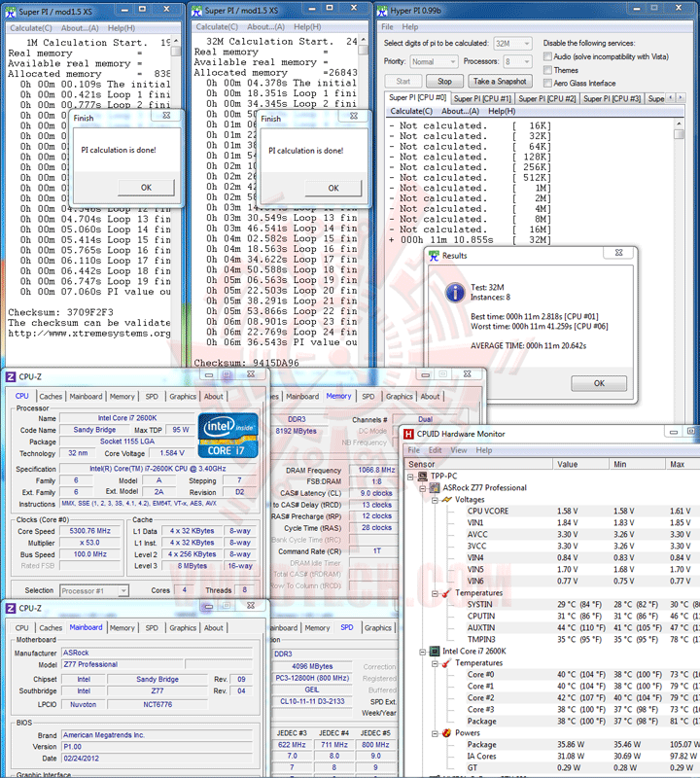Open Memory tab in lower CPU-Z window

click(x=122, y=628)
